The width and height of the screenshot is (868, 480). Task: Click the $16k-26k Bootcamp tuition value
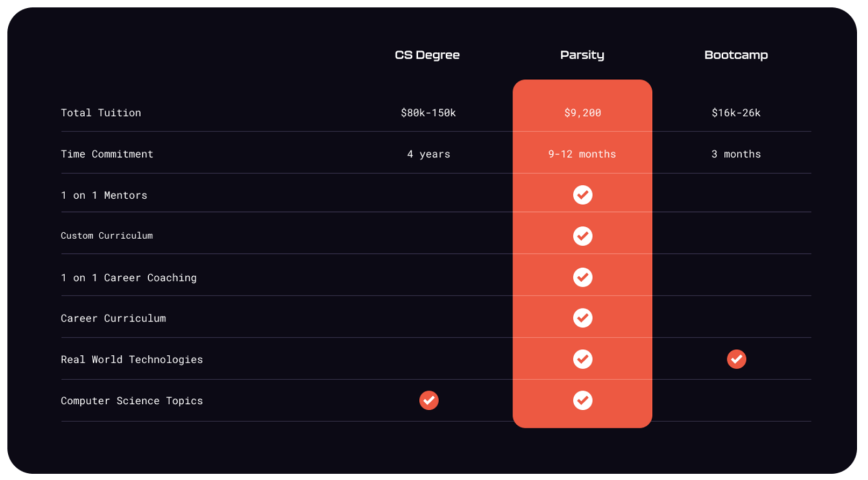(736, 113)
